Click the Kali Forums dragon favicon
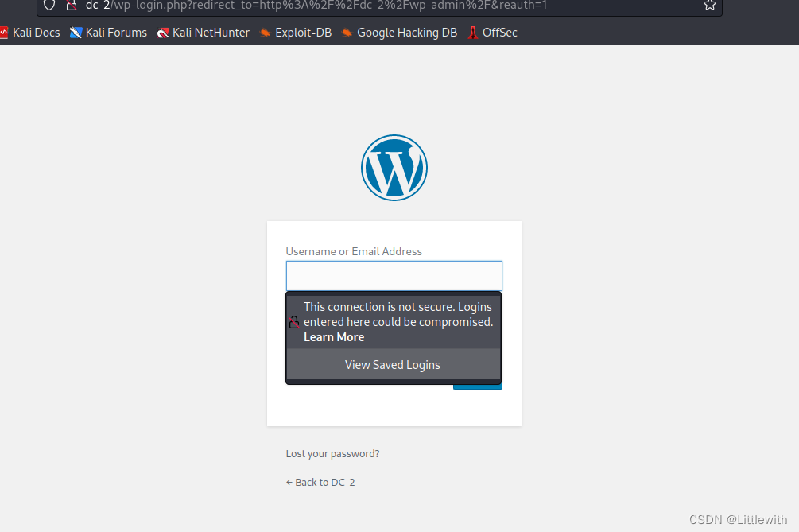This screenshot has width=799, height=532. click(76, 33)
